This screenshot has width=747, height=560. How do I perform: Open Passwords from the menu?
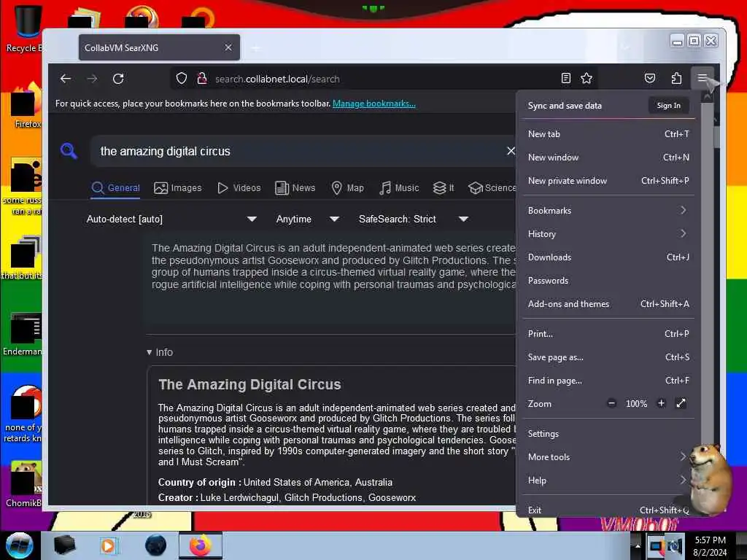[x=608, y=281]
